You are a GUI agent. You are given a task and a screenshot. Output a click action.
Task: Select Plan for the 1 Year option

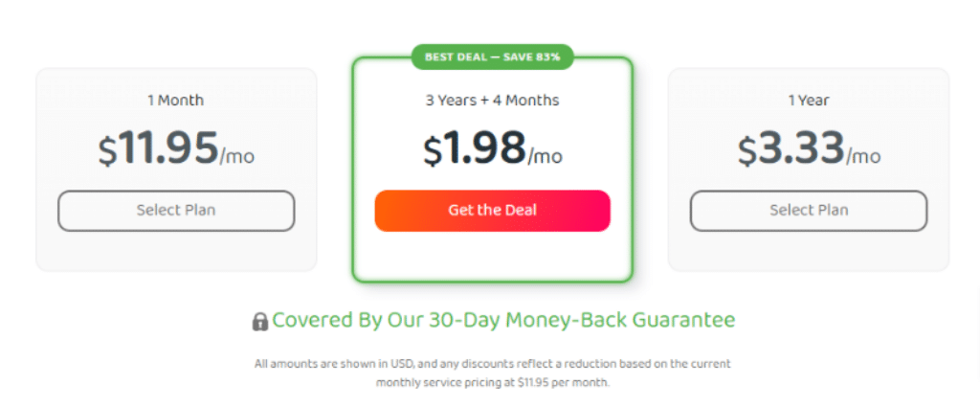[809, 211]
